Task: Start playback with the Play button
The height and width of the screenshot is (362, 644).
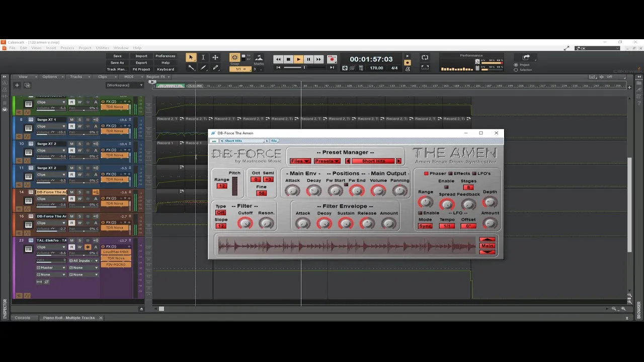Action: pos(298,59)
